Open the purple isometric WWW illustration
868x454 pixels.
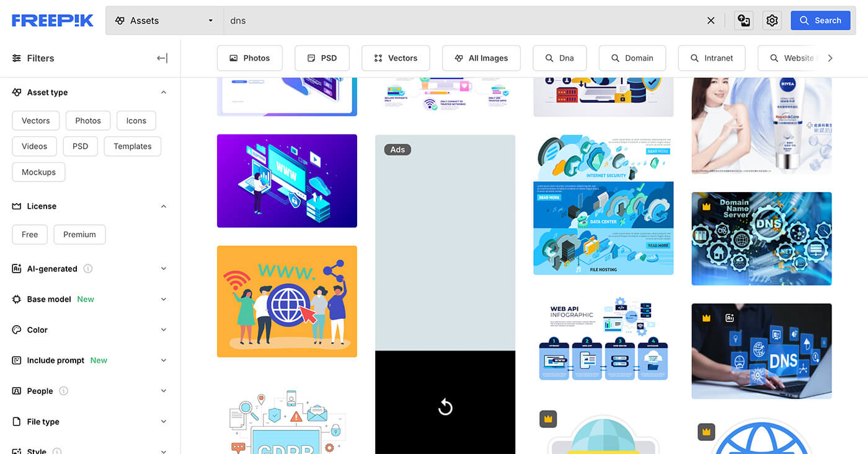coord(287,181)
